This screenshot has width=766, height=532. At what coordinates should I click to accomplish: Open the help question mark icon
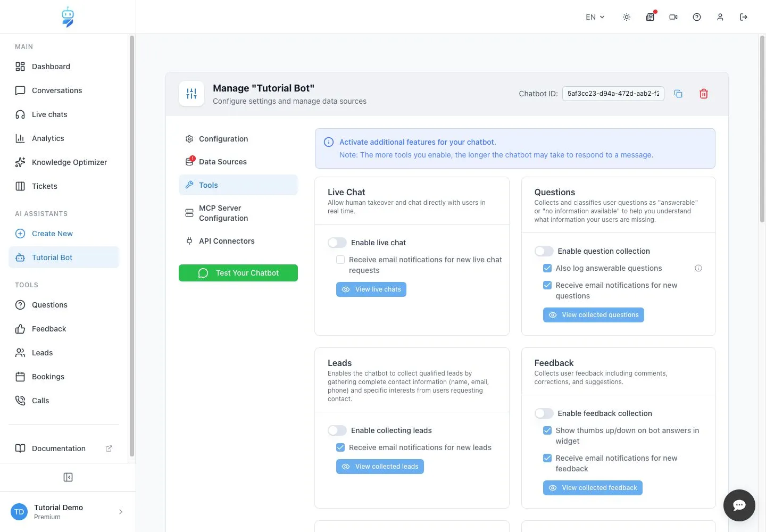697,17
